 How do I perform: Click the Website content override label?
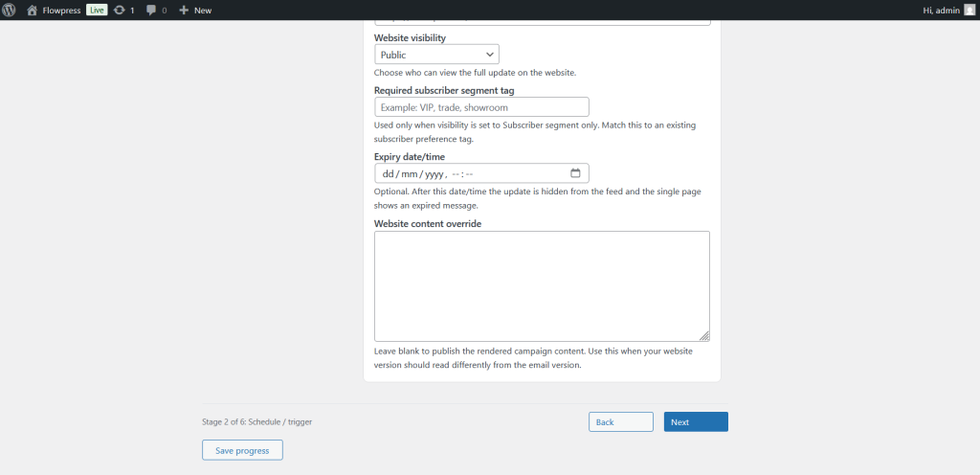click(428, 223)
